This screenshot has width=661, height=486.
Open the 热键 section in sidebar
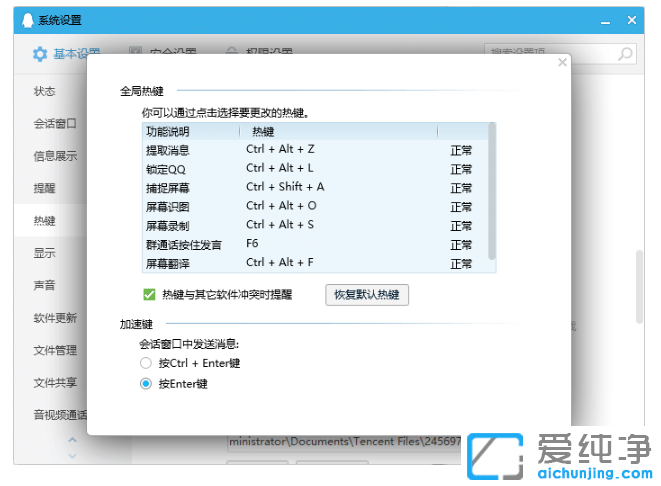45,220
